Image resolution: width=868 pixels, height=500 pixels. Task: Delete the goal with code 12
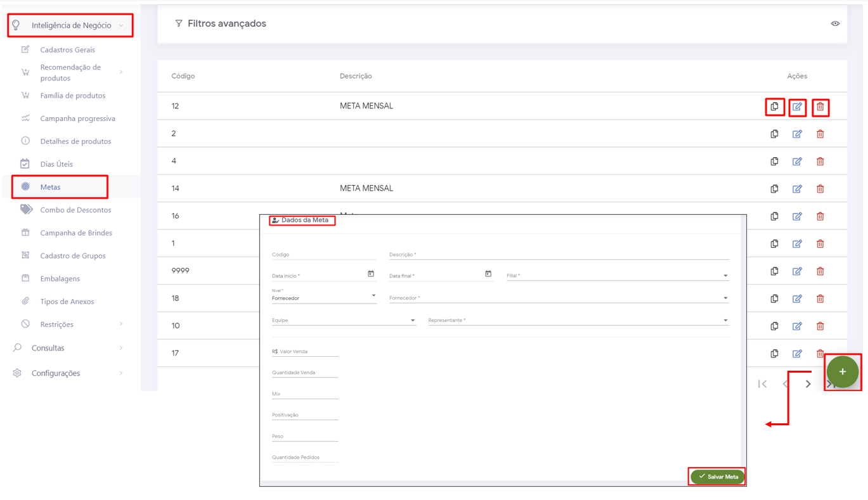[x=820, y=107]
